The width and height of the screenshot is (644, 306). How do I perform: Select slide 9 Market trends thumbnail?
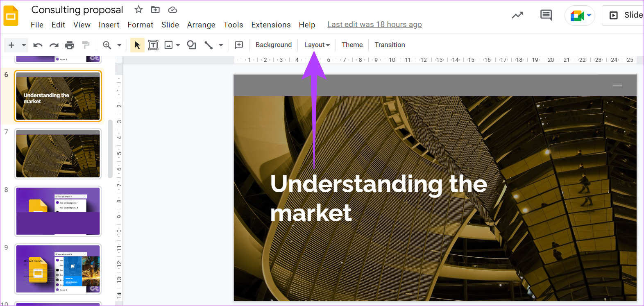[58, 269]
